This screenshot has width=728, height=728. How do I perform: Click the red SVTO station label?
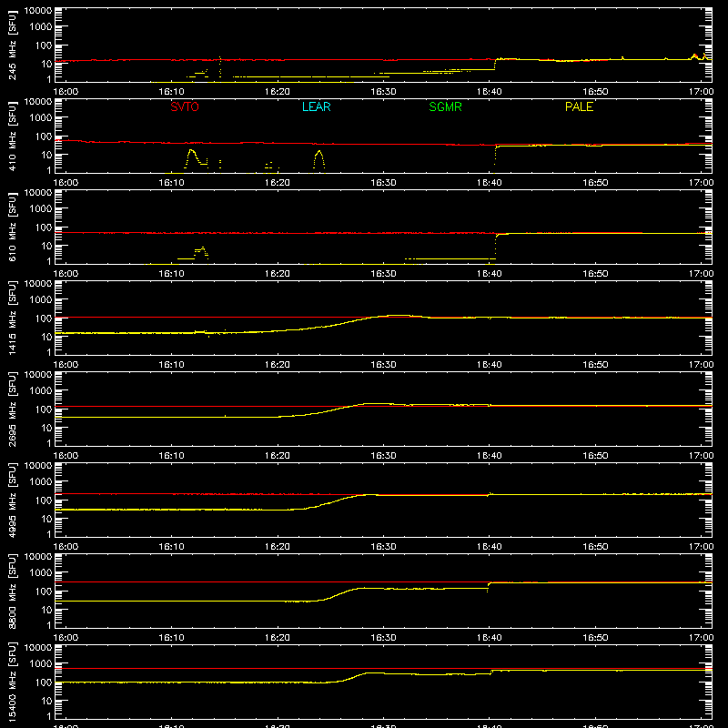(185, 106)
